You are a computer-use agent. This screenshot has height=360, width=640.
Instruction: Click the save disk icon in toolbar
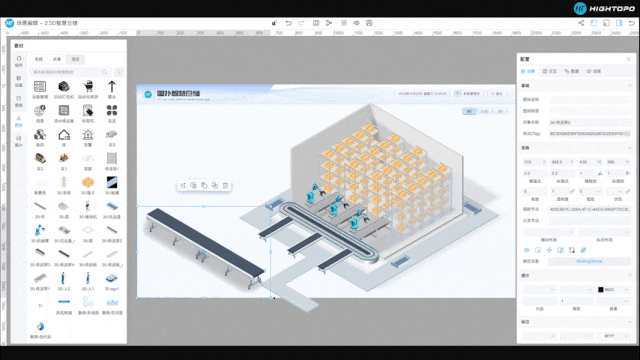click(369, 23)
